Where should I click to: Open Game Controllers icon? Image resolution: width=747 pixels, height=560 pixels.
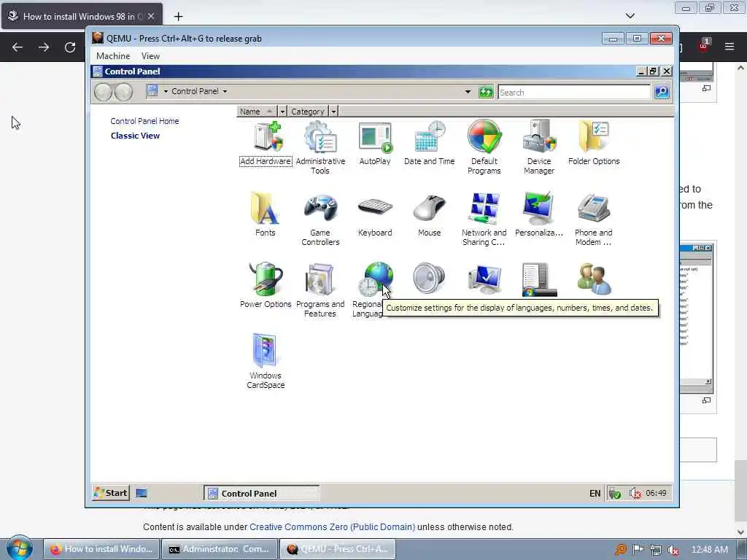[320, 219]
